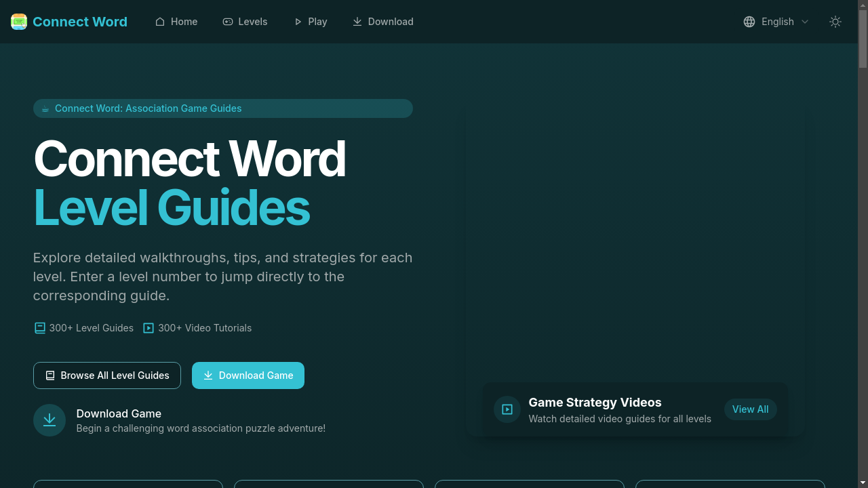Expand the English language dropdown
The width and height of the screenshot is (868, 488).
[x=776, y=22]
